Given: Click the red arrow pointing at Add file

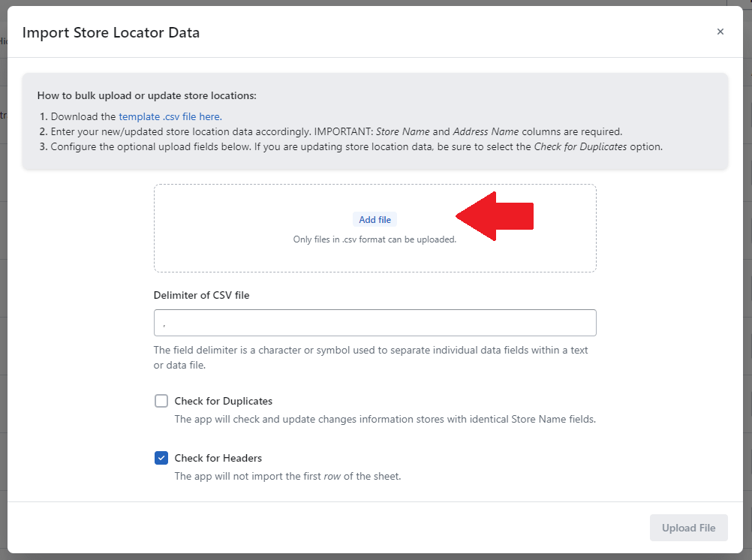Looking at the screenshot, I should click(x=495, y=216).
